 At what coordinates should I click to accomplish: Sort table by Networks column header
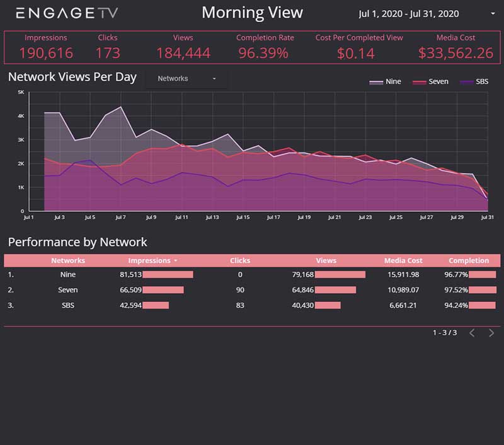(68, 260)
